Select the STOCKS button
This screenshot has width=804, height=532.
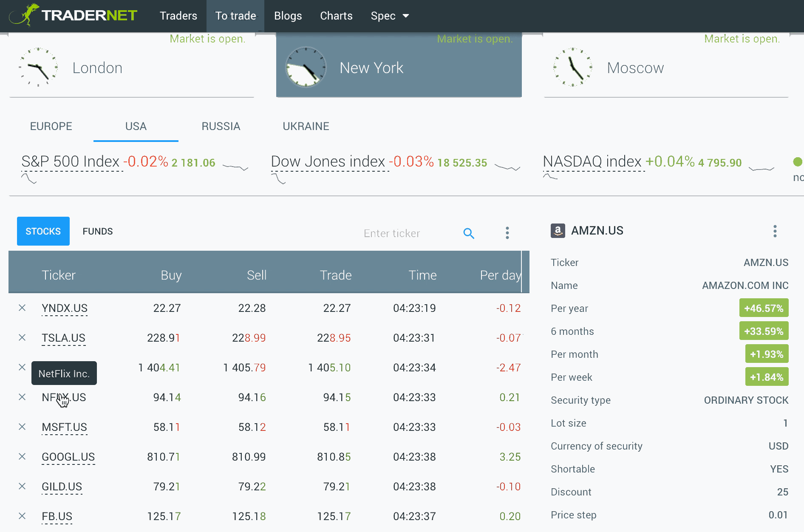click(x=43, y=231)
